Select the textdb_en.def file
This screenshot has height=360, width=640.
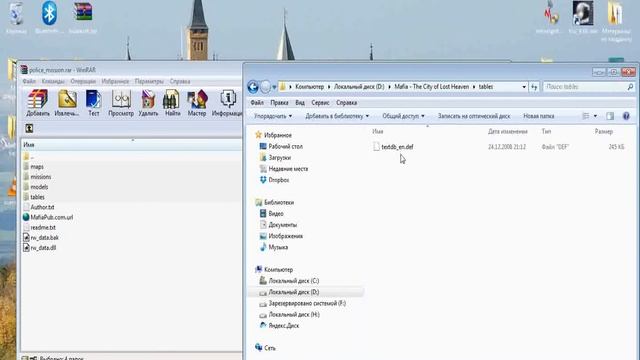[397, 147]
